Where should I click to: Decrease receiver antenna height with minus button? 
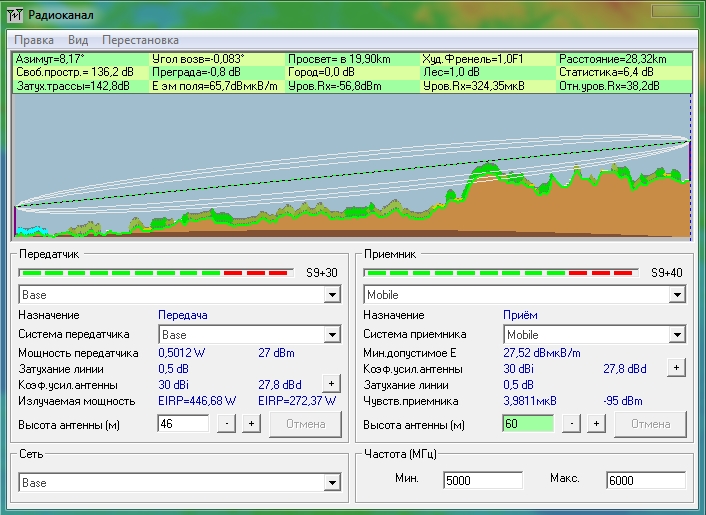(573, 424)
